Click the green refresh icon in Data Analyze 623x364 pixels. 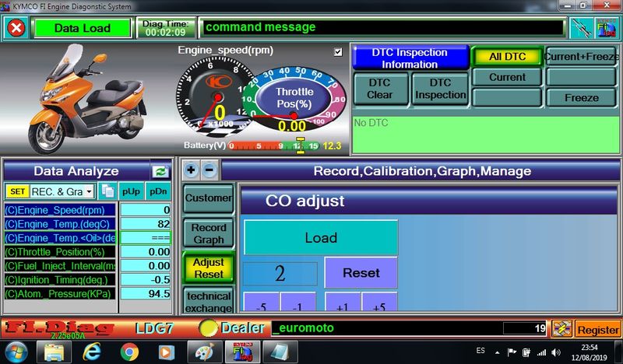tap(160, 171)
